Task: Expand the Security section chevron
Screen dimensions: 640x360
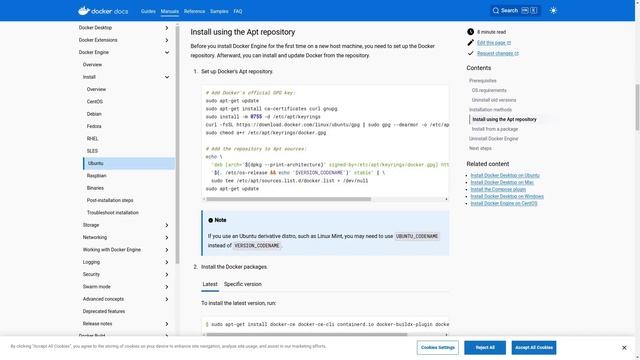Action: point(167,275)
